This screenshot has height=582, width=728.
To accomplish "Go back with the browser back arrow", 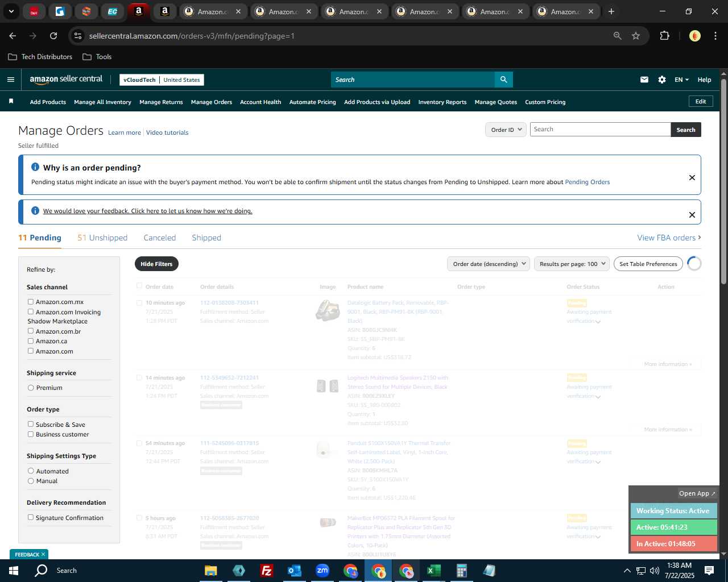I will [13, 36].
